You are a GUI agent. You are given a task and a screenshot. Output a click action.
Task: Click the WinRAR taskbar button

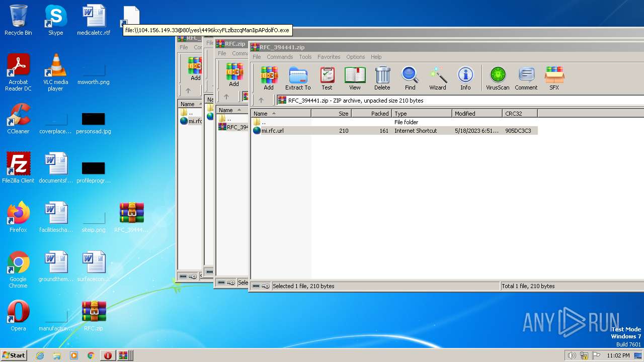125,355
